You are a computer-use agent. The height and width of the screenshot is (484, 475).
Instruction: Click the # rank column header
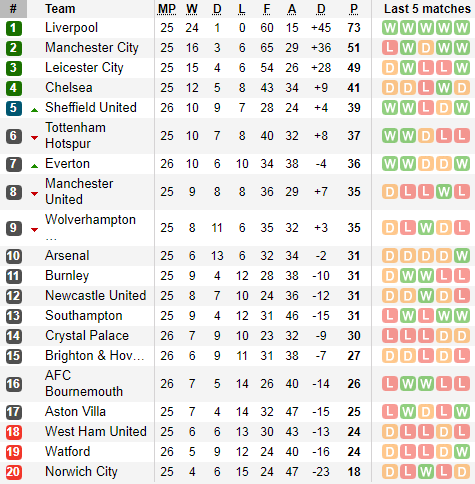click(13, 9)
